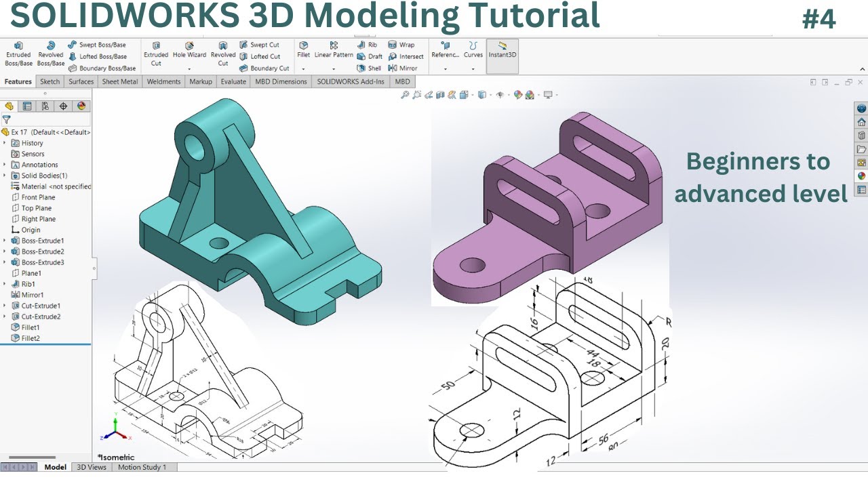This screenshot has width=868, height=488.
Task: Open the Curves tool
Action: tap(473, 50)
